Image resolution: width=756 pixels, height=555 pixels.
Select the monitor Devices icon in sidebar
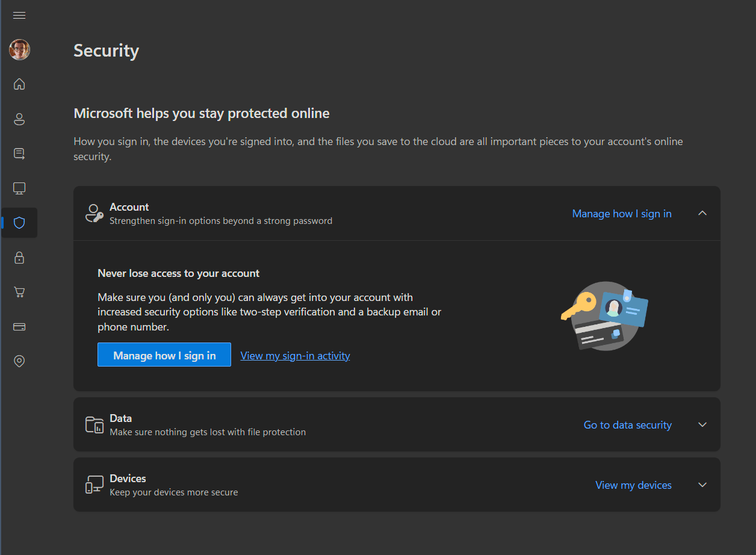tap(19, 188)
